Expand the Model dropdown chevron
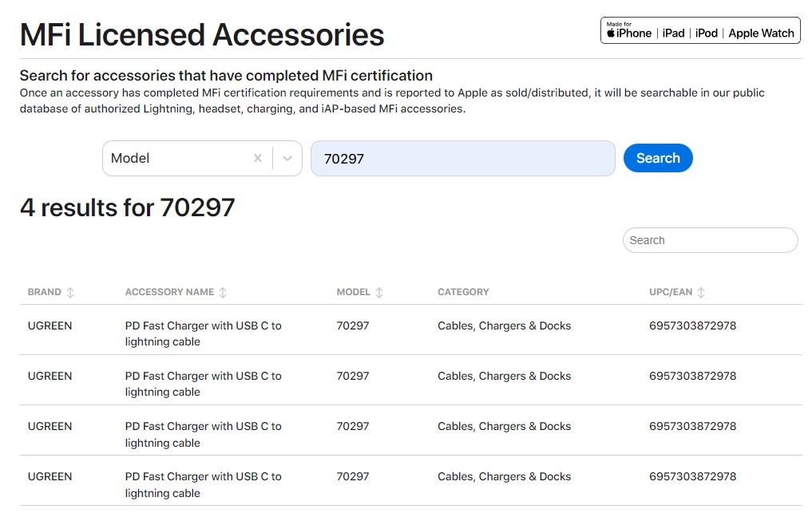The height and width of the screenshot is (517, 812). point(287,158)
